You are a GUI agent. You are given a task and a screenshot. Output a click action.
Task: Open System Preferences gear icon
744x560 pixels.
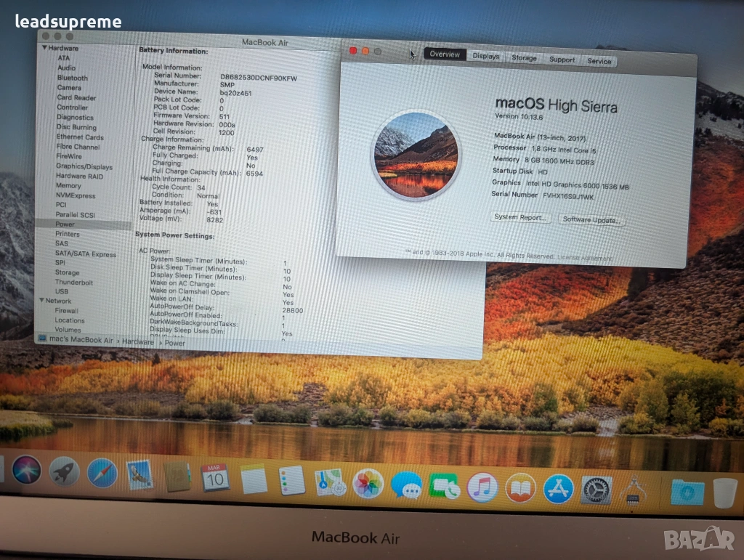pyautogui.click(x=597, y=491)
